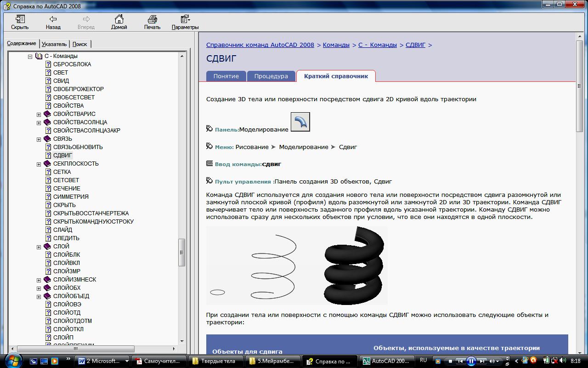
Task: Open the media player quick launch icon
Action: point(55,361)
